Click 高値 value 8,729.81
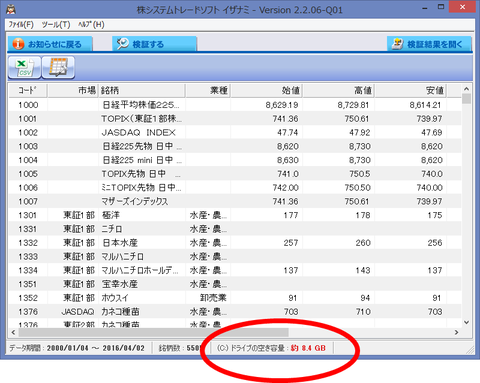This screenshot has width=480, height=383. pyautogui.click(x=353, y=105)
